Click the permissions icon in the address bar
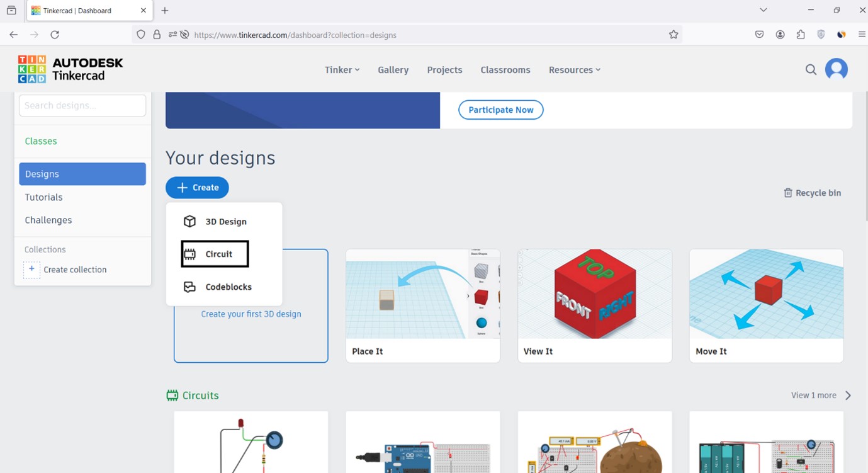The width and height of the screenshot is (868, 473). tap(172, 35)
